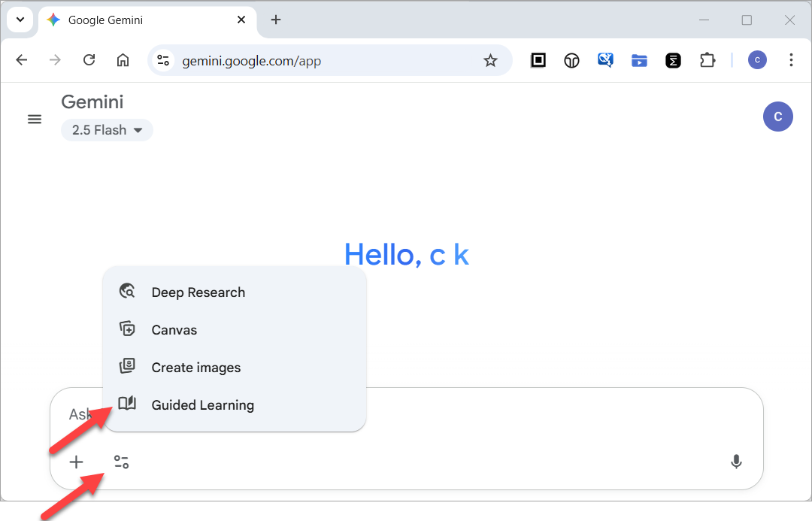Open the tab search dropdown arrow
Viewport: 812px width, 521px height.
20,20
